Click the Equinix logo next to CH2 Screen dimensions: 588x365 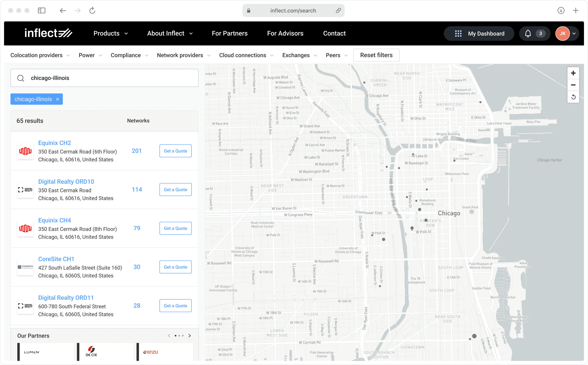click(25, 151)
